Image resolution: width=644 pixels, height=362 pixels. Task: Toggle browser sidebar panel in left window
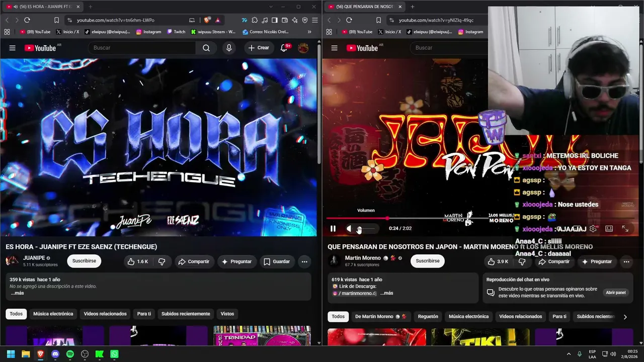(274, 20)
